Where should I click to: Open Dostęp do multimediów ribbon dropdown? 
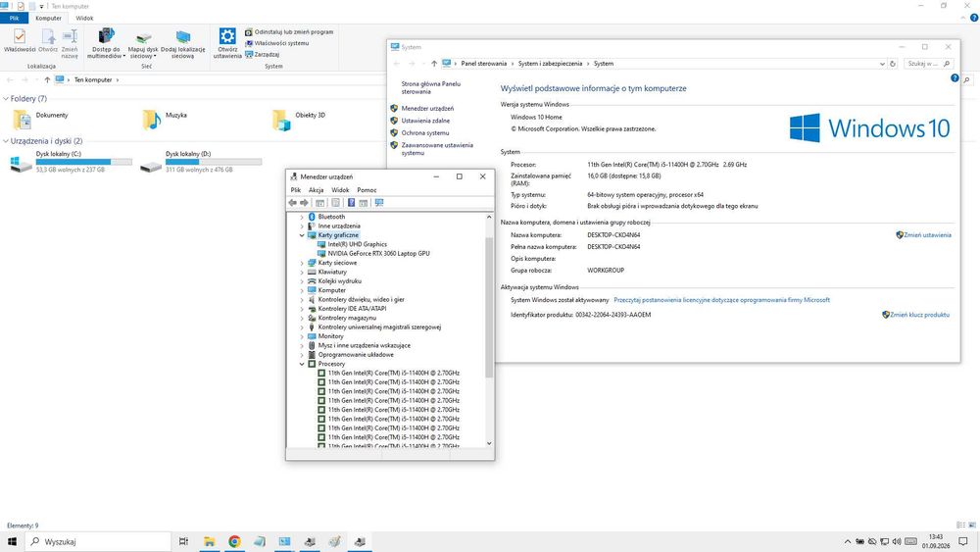tap(106, 43)
